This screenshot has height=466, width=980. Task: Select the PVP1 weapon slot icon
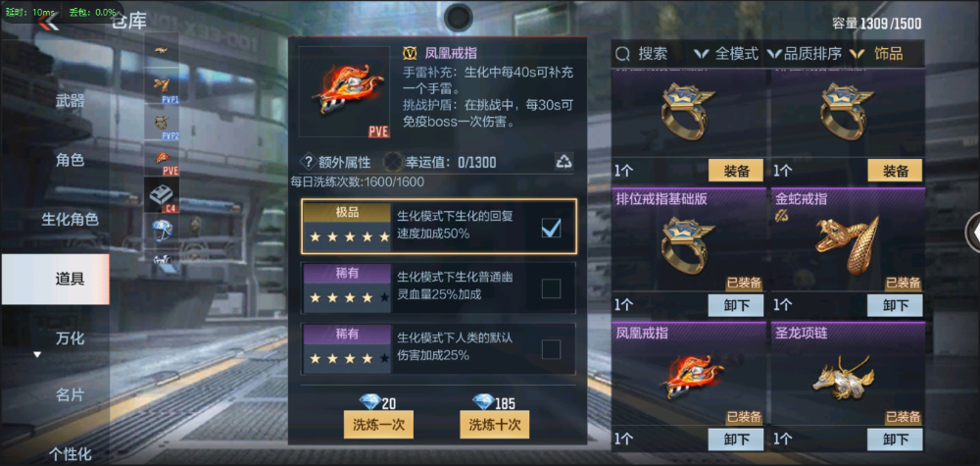(x=162, y=87)
